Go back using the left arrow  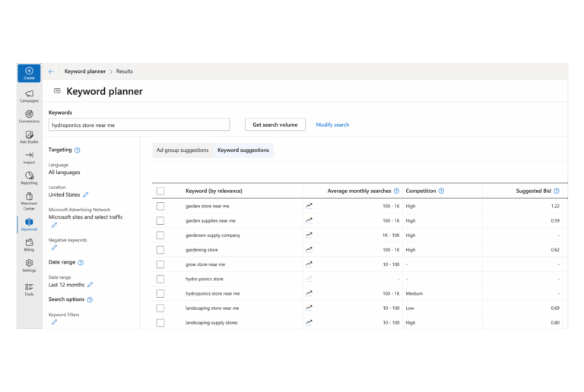coord(51,71)
